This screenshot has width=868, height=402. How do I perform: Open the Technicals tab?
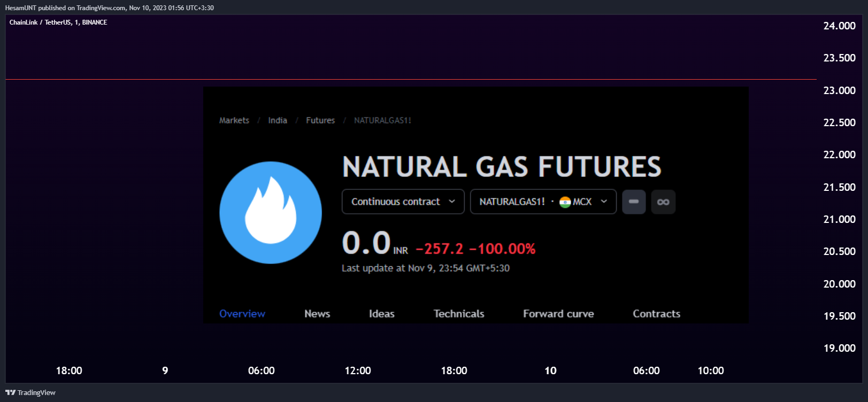[x=459, y=314]
